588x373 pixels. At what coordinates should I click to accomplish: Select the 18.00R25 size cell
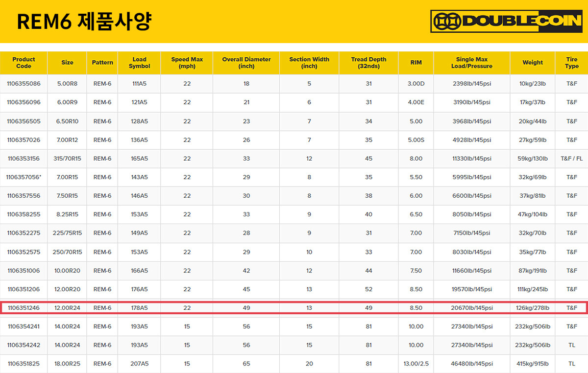point(67,364)
